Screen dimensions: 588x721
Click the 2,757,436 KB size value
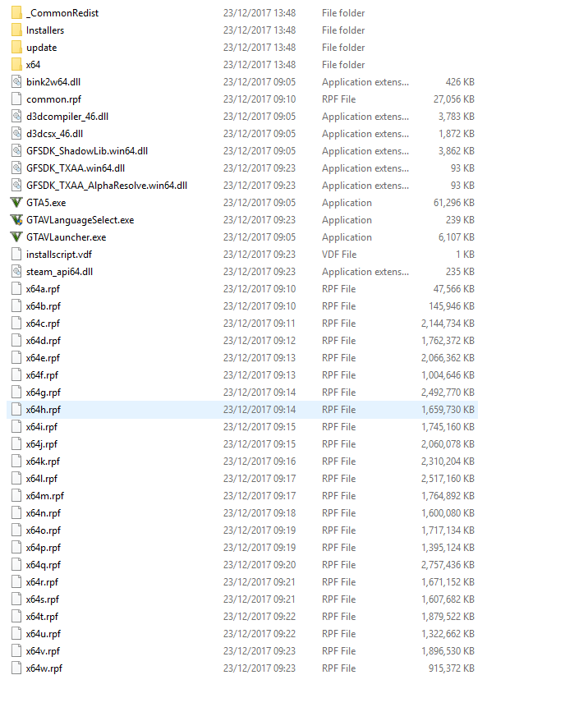[448, 565]
